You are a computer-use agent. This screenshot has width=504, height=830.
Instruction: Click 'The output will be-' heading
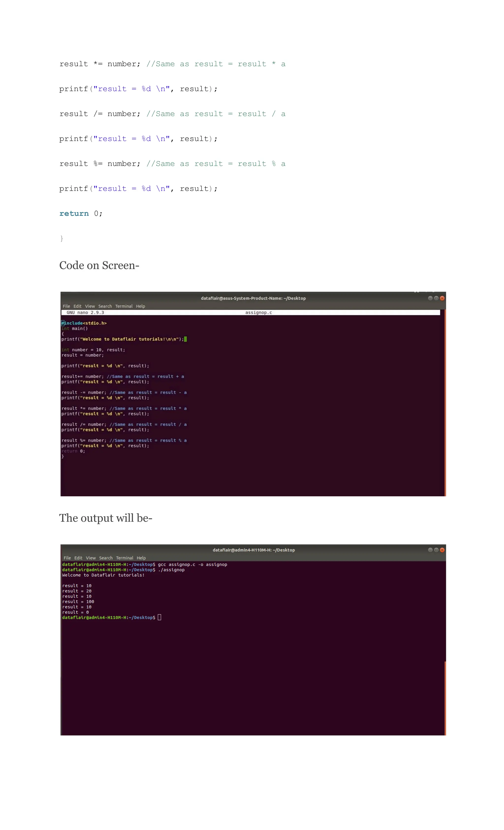click(x=106, y=518)
